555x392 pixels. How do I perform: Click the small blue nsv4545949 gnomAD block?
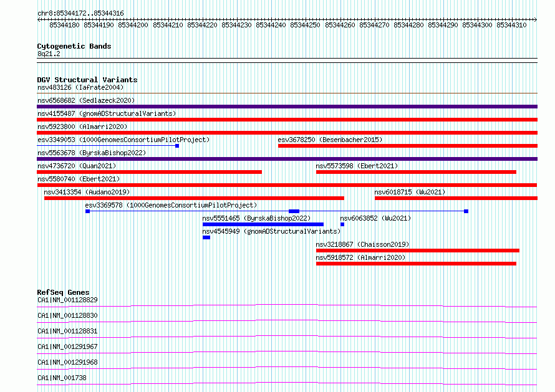pos(206,237)
